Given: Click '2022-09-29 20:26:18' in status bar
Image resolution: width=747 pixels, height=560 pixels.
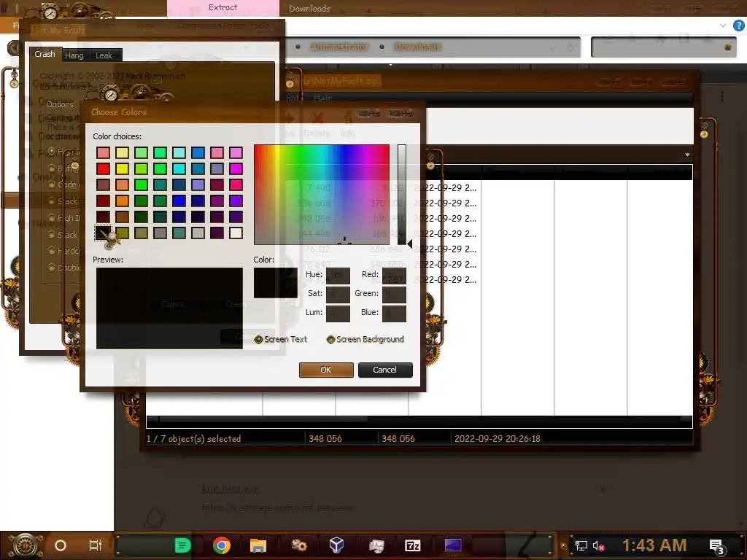Looking at the screenshot, I should click(498, 439).
